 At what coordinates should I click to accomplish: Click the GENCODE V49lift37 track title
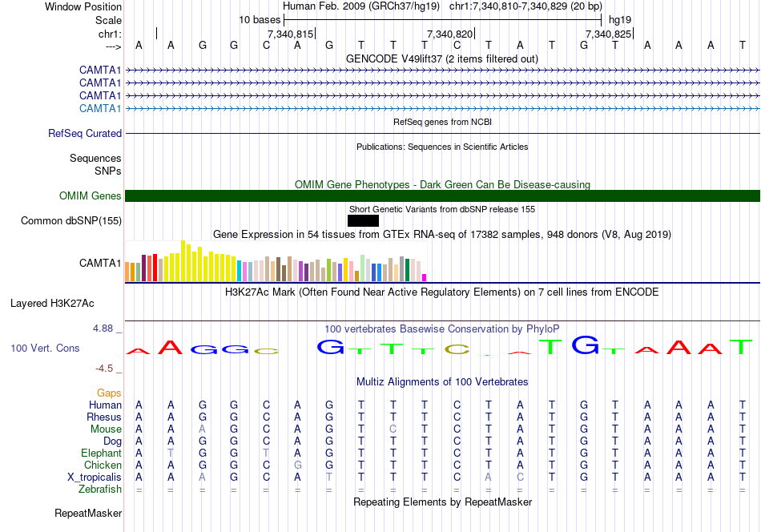tap(442, 58)
